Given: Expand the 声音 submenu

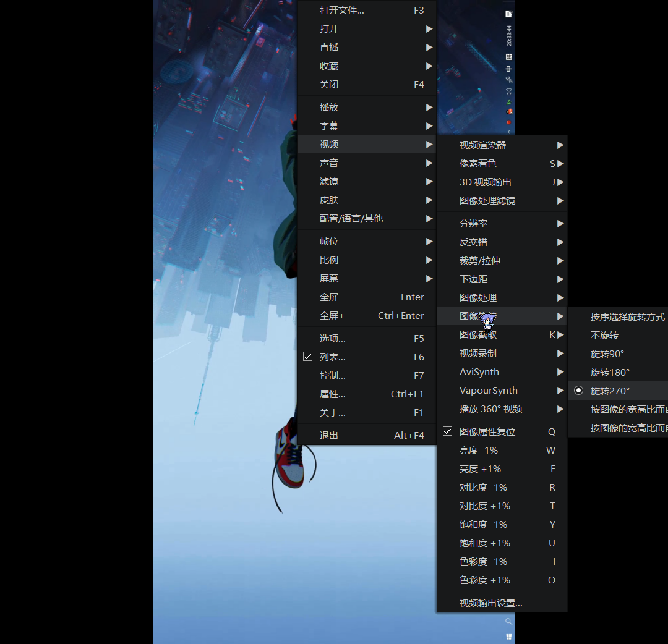Looking at the screenshot, I should 366,163.
